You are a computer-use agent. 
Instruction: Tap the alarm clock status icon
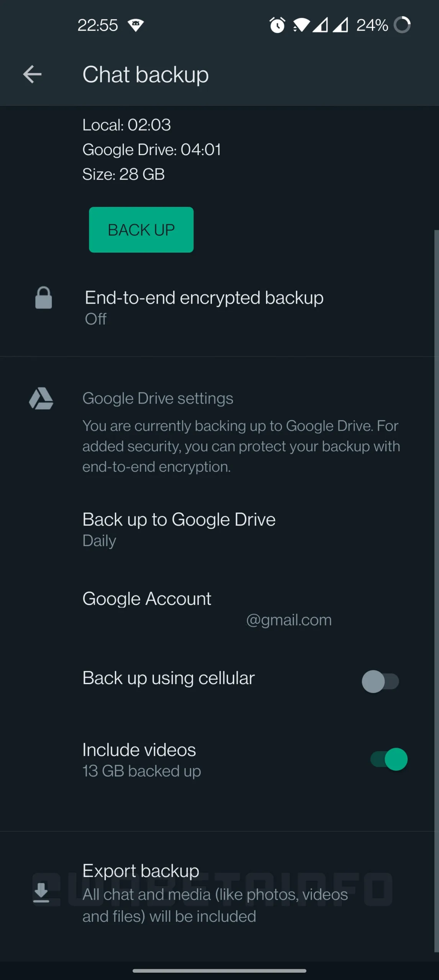[277, 25]
